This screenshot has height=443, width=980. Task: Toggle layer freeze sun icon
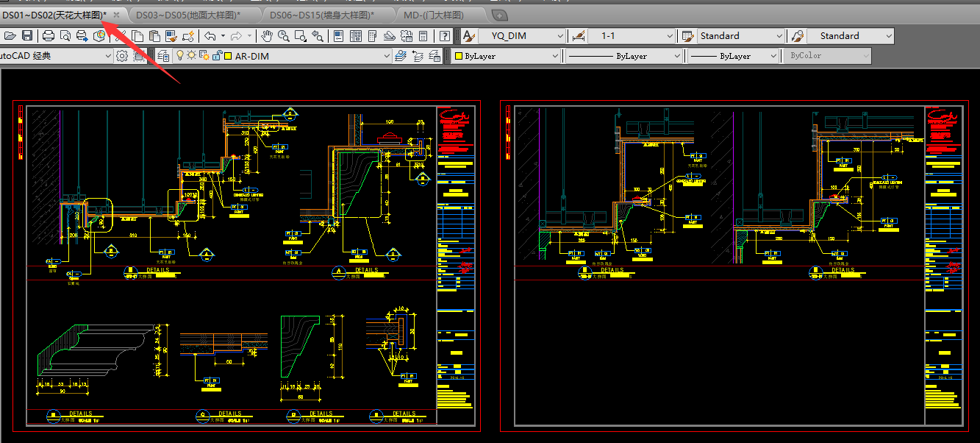pos(192,55)
